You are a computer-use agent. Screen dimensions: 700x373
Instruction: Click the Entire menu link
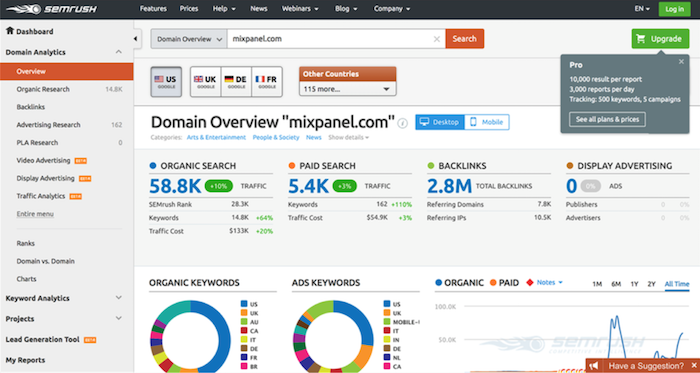tap(35, 214)
